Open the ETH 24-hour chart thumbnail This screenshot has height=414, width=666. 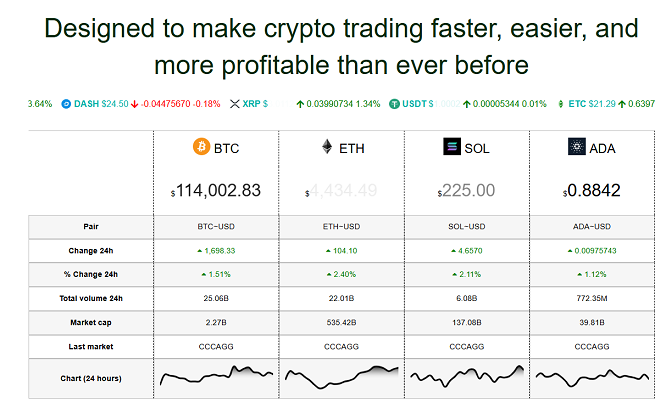[x=339, y=377]
